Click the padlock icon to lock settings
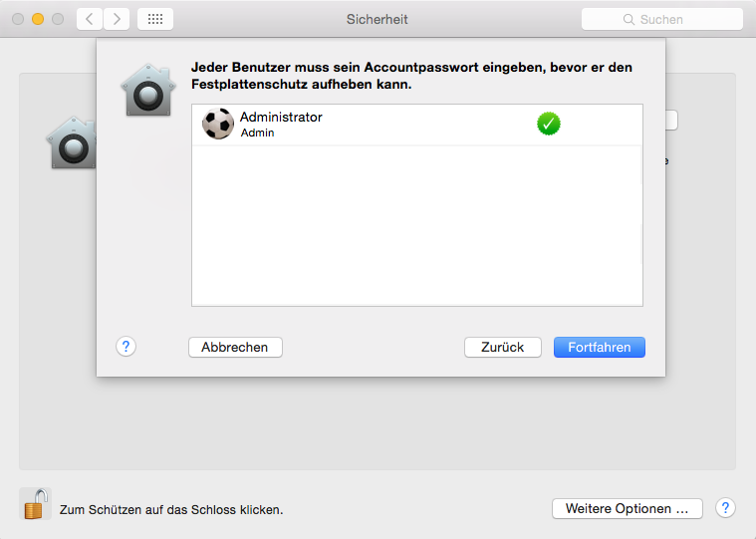The width and height of the screenshot is (756, 539). (35, 504)
